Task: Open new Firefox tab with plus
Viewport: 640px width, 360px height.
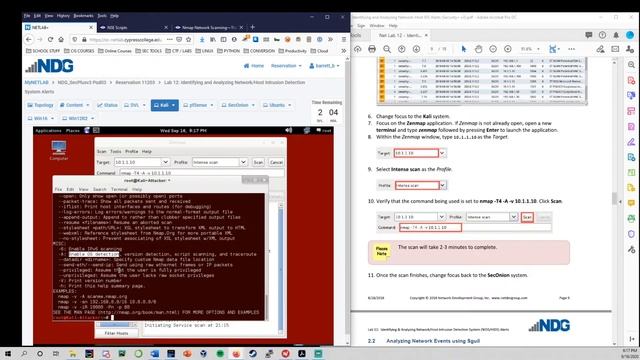Action: pos(253,27)
